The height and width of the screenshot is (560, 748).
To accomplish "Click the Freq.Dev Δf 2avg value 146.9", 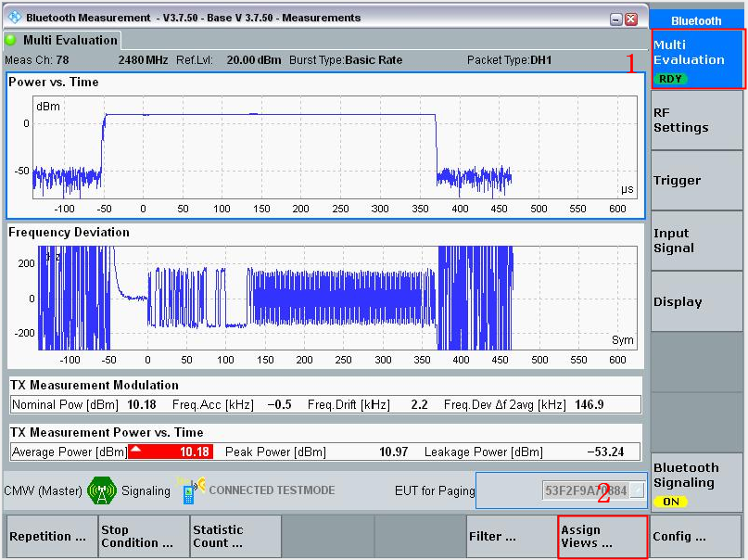I will tap(590, 404).
